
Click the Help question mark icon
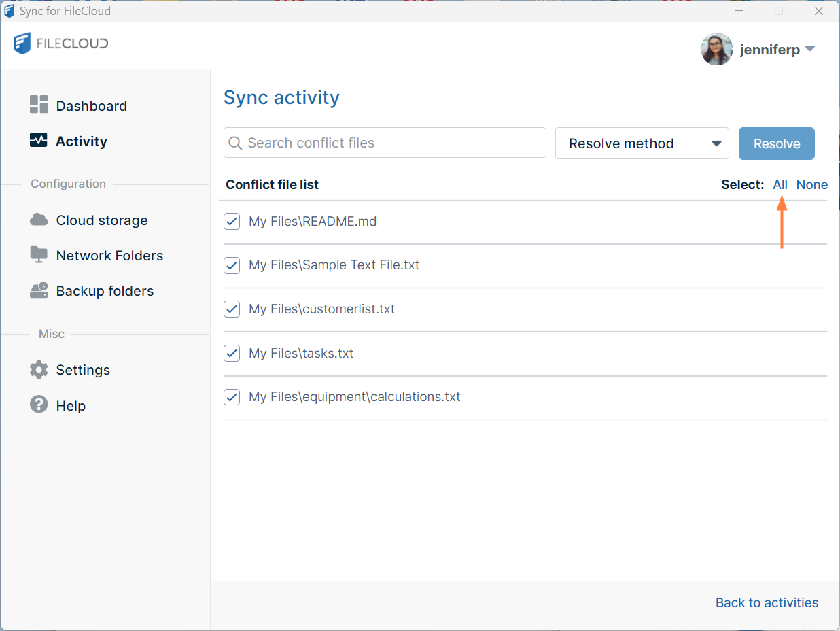coord(39,405)
